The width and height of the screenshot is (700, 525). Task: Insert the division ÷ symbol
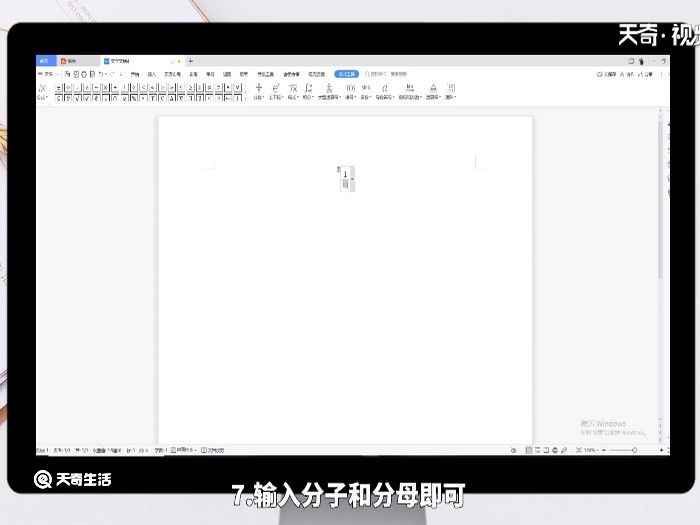click(x=115, y=88)
